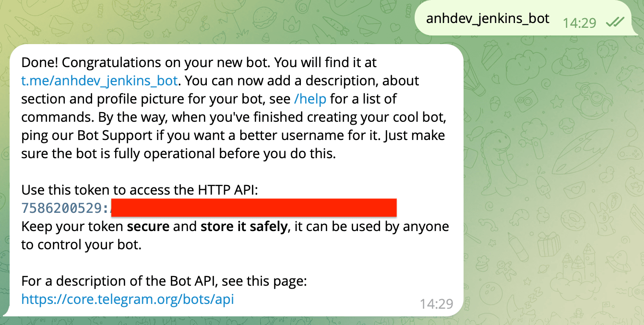Screen dimensions: 644x325
Task: Click the double checkmark read receipt
Action: (615, 22)
